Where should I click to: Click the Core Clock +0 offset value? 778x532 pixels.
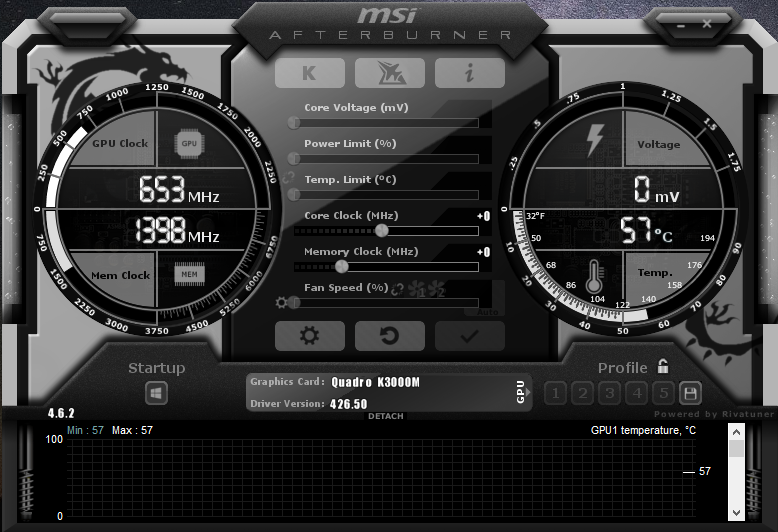pyautogui.click(x=483, y=216)
